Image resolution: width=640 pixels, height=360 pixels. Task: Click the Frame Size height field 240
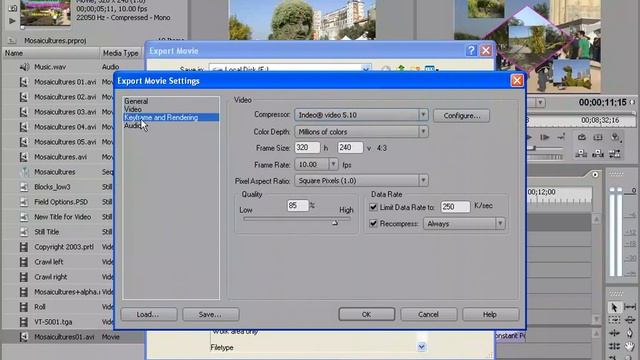pyautogui.click(x=350, y=148)
